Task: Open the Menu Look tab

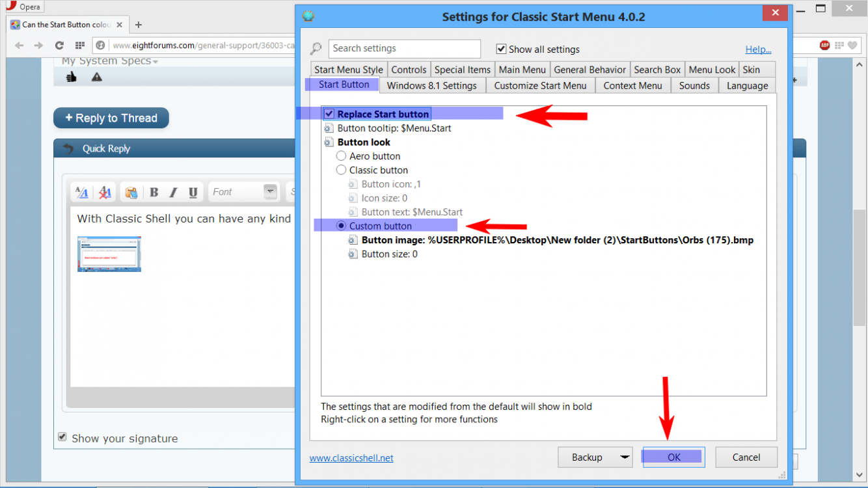Action: click(712, 70)
